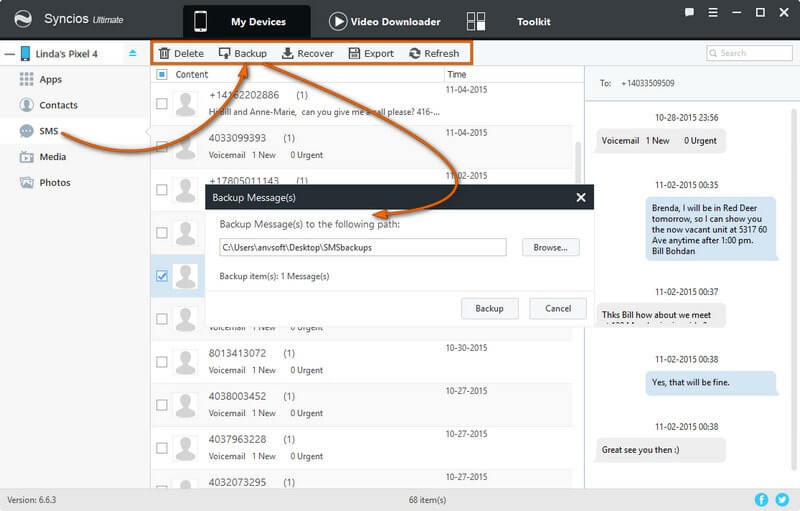Click Cancel button in the dialog
Screen dimensions: 800x511
558,309
